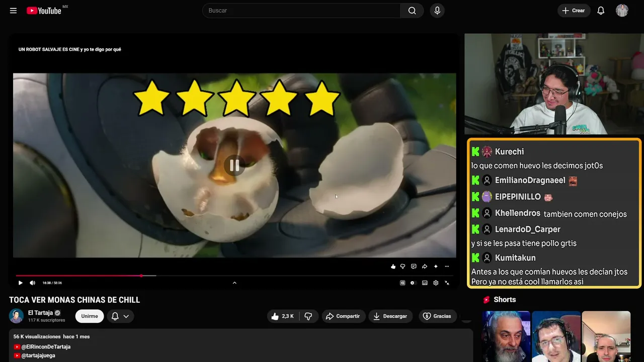Share via the arrow icon in the player overlay
This screenshot has width=644, height=362.
(x=425, y=266)
